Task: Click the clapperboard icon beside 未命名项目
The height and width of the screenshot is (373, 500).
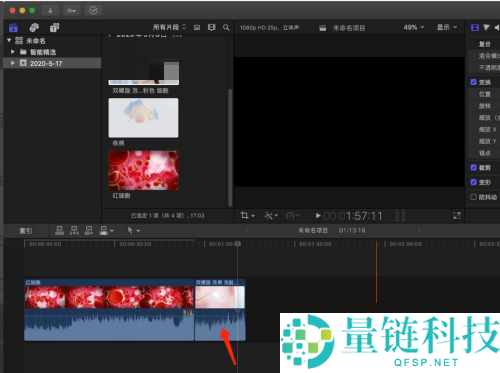Action: 323,28
